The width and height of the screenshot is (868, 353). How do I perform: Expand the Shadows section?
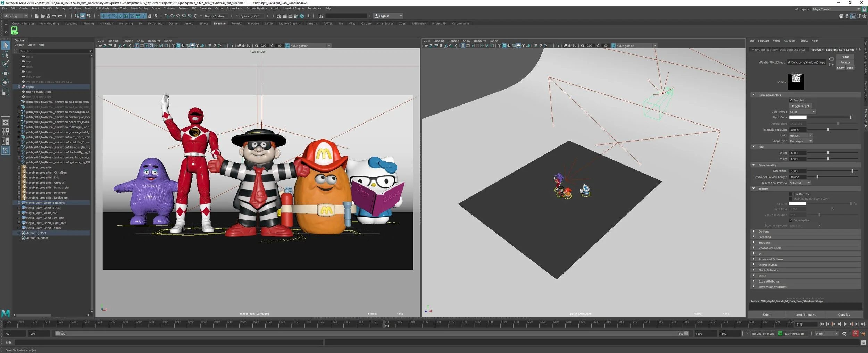(764, 243)
